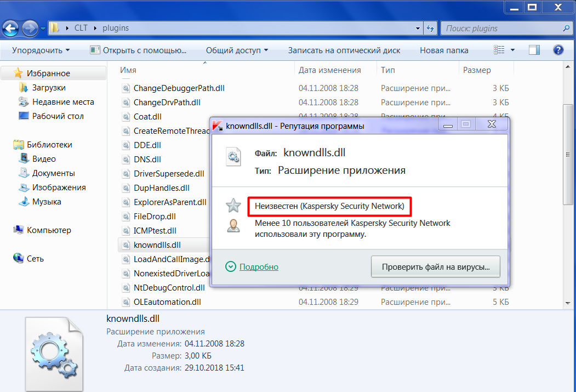Create a folder via Новая папка
The width and height of the screenshot is (576, 392).
click(x=444, y=50)
